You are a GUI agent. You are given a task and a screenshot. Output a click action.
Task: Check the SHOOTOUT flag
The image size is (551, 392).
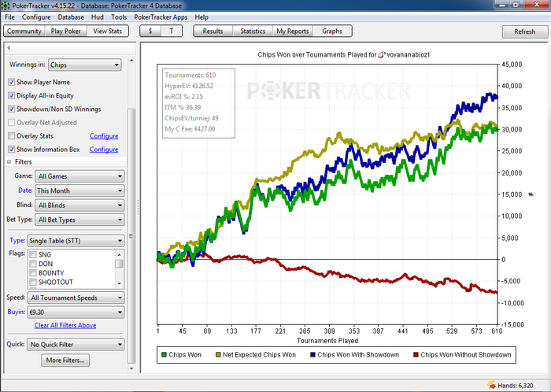(x=33, y=282)
